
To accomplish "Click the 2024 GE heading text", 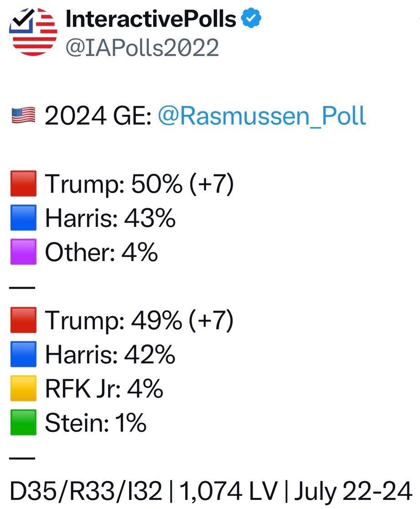I will (x=98, y=116).
